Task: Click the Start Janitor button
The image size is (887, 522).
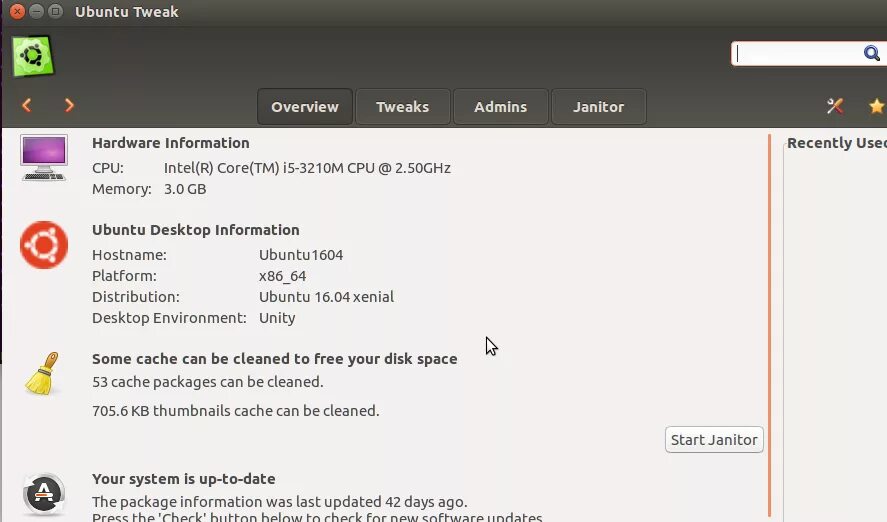Action: pos(714,439)
